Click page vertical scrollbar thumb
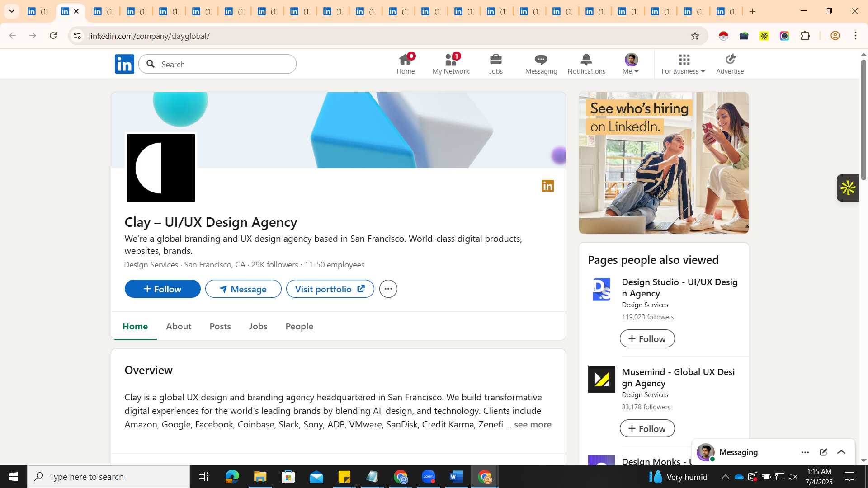868x488 pixels. tap(863, 120)
